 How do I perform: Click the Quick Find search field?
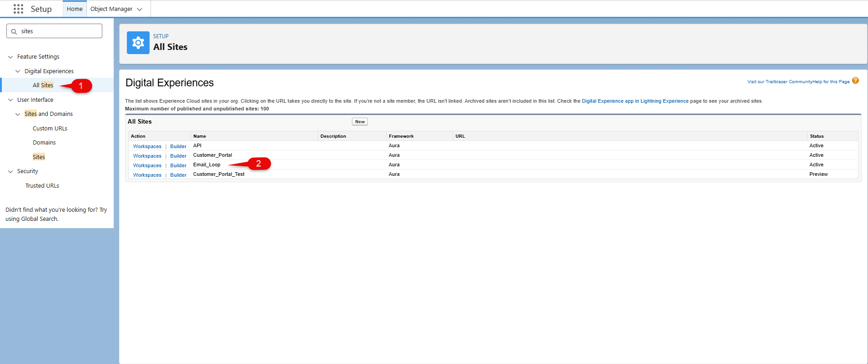(54, 31)
